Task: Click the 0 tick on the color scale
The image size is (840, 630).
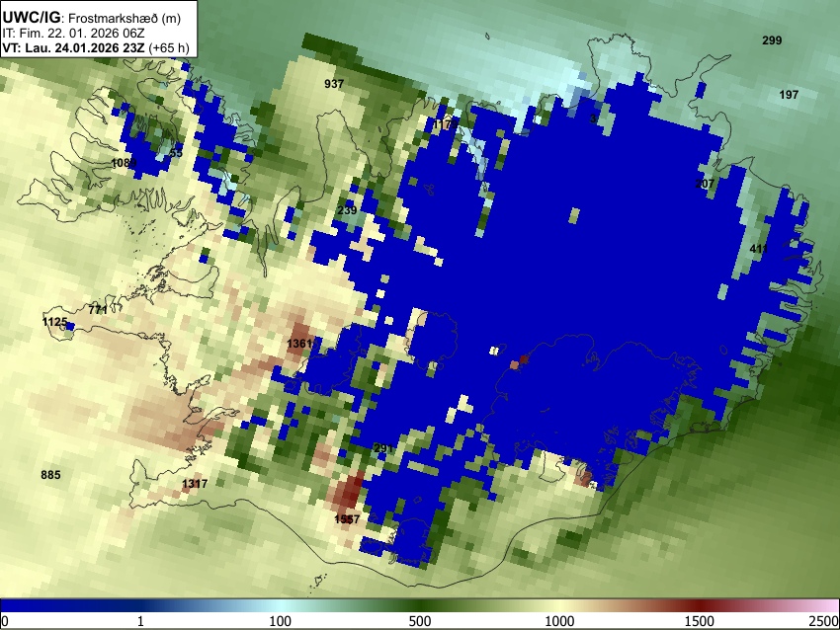Action: coord(5,621)
